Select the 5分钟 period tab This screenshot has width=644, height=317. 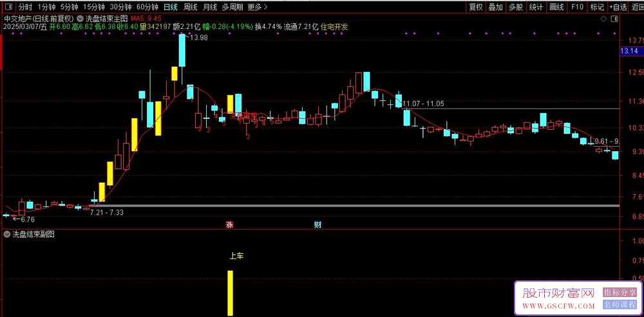69,6
